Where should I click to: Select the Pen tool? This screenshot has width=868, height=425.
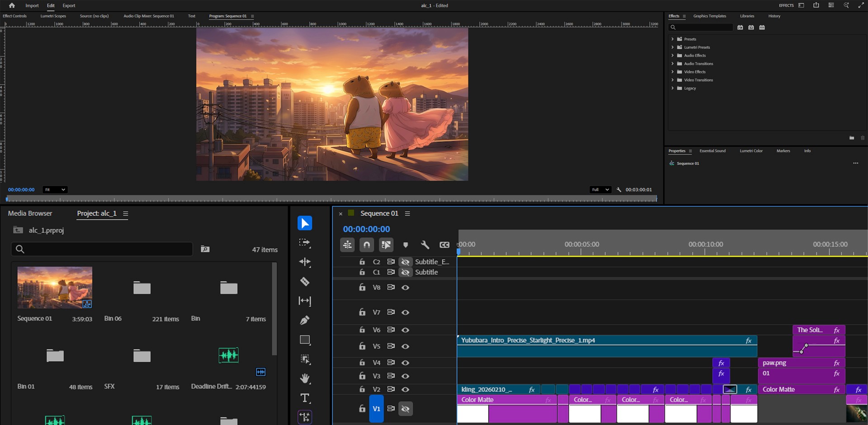[305, 320]
